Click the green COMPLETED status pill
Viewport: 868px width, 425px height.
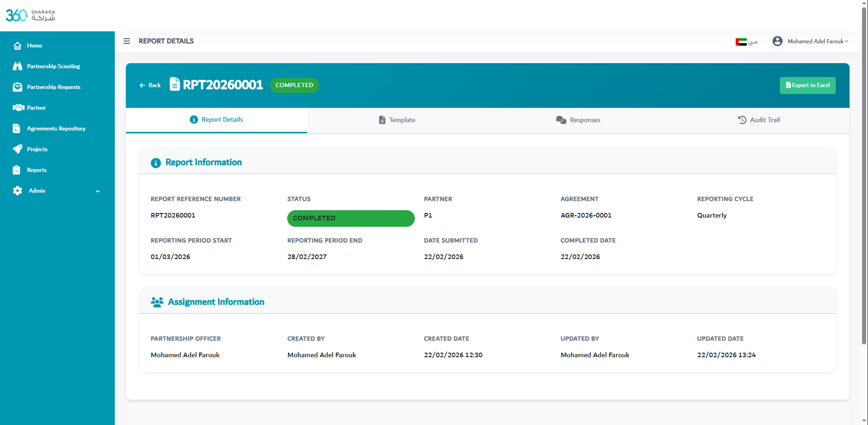click(x=351, y=218)
